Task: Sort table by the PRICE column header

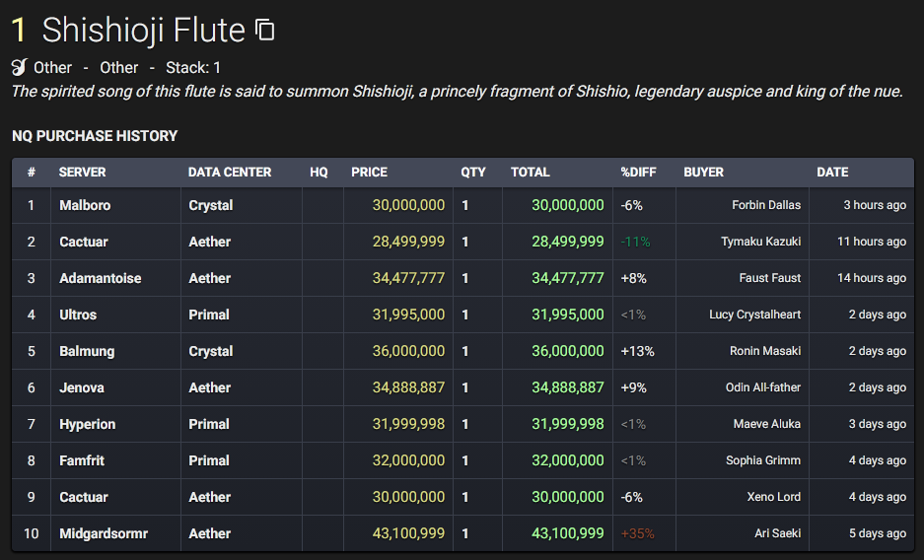Action: [370, 172]
